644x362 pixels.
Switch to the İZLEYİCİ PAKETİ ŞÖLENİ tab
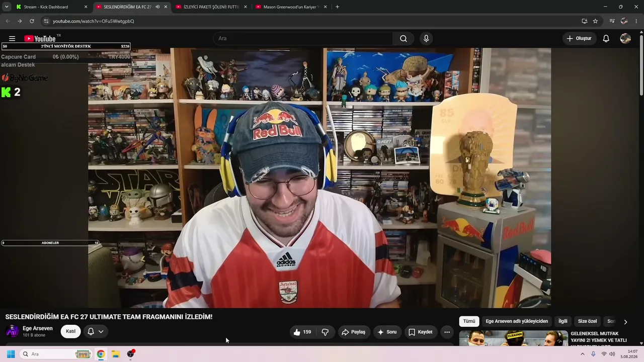tap(211, 7)
